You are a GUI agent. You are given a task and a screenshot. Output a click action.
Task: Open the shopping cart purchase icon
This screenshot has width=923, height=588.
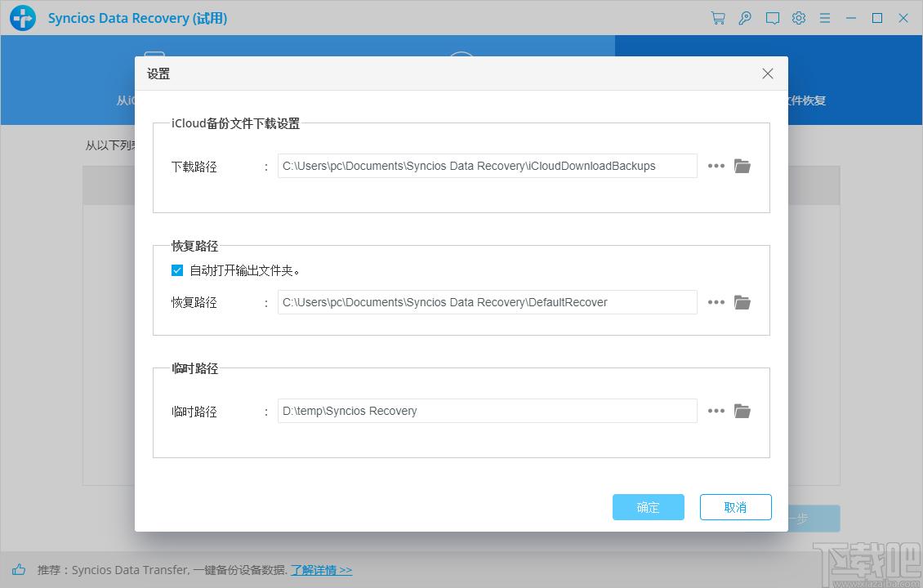718,18
